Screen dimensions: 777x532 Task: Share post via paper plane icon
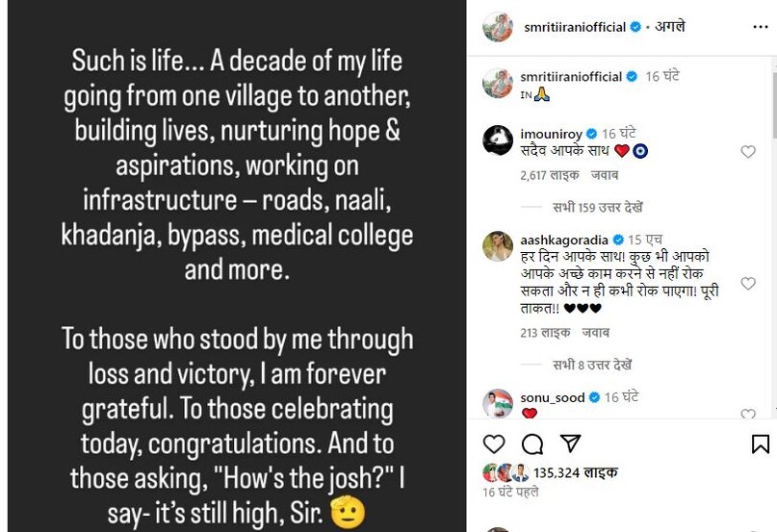tap(569, 443)
